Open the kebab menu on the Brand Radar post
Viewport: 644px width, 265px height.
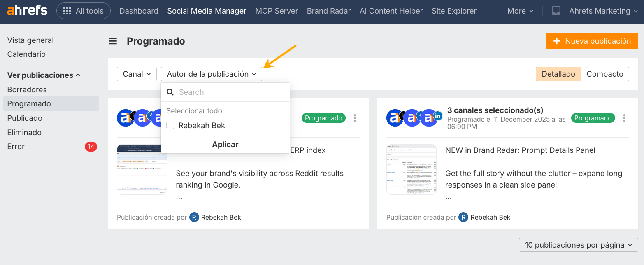click(x=624, y=118)
